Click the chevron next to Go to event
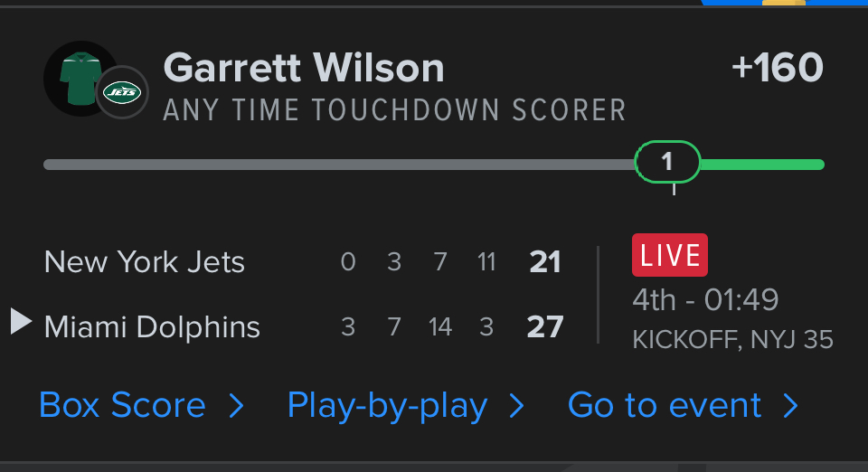 pyautogui.click(x=791, y=406)
